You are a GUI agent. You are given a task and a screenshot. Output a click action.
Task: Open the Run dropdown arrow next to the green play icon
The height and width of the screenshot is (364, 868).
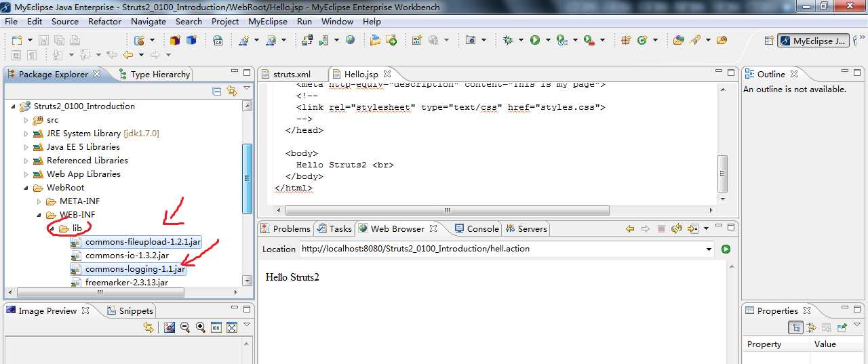pyautogui.click(x=547, y=41)
